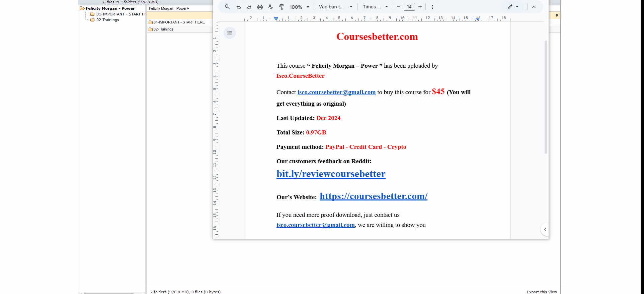Open the paragraph style dropdown

click(x=335, y=7)
